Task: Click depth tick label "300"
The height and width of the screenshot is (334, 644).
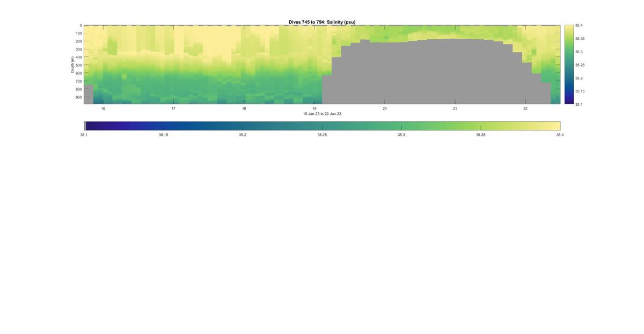Action: point(78,49)
